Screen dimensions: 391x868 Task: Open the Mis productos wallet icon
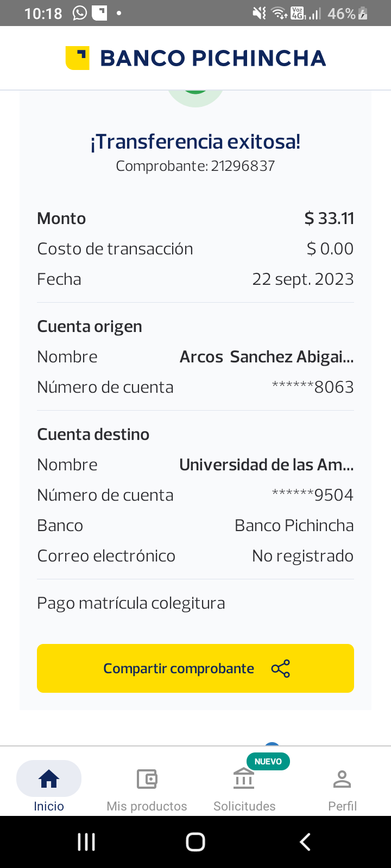pyautogui.click(x=147, y=779)
